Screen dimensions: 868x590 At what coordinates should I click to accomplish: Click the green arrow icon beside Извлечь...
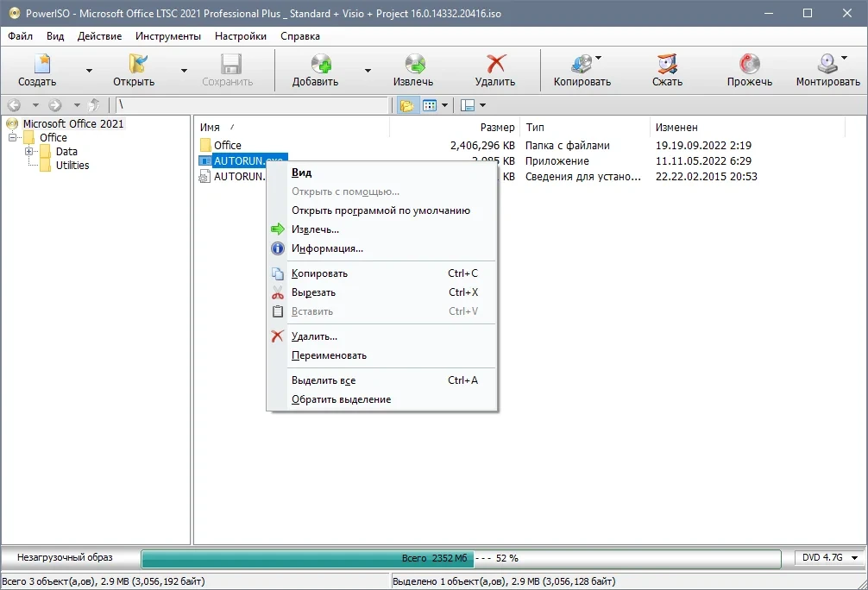(278, 229)
